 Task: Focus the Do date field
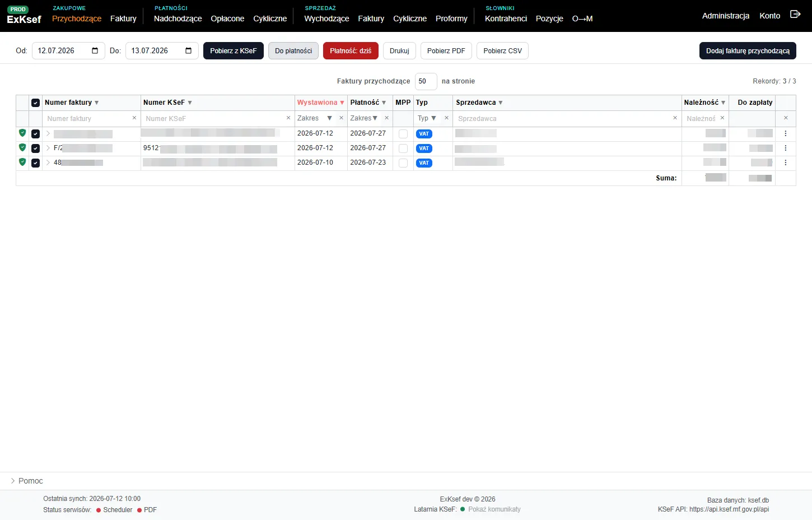[x=162, y=50]
